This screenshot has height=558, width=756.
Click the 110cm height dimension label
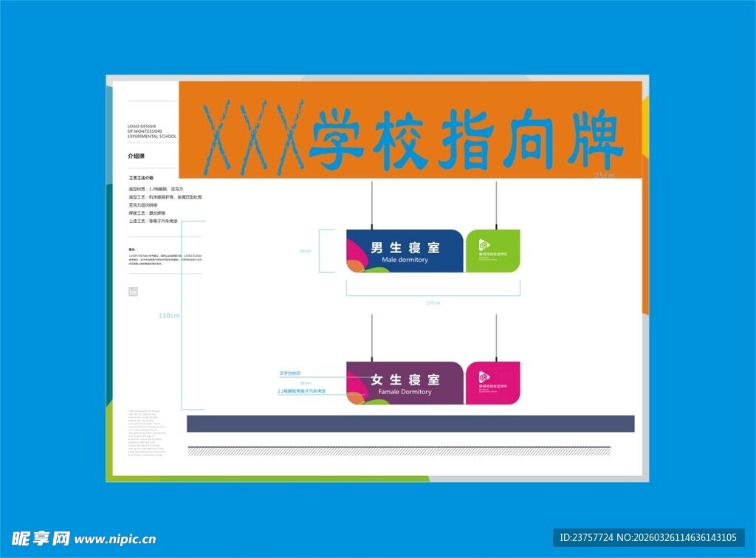point(169,315)
